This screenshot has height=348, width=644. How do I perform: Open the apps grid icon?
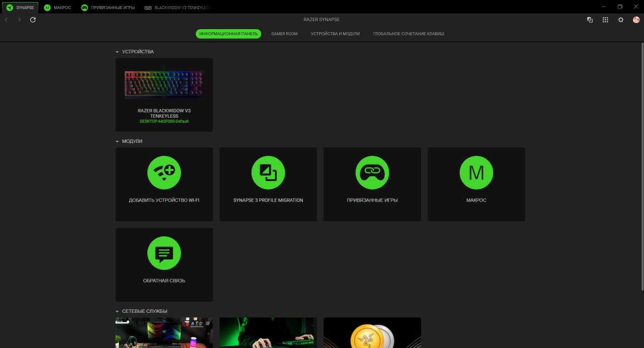(605, 20)
